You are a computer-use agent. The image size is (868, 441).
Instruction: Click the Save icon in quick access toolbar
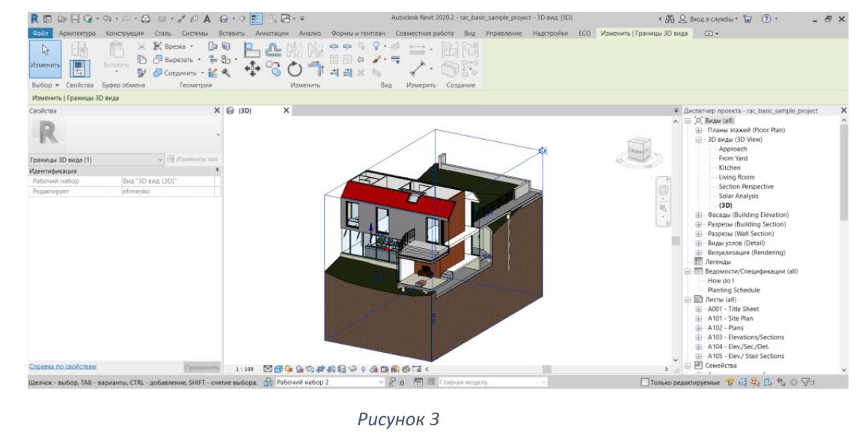(75, 19)
